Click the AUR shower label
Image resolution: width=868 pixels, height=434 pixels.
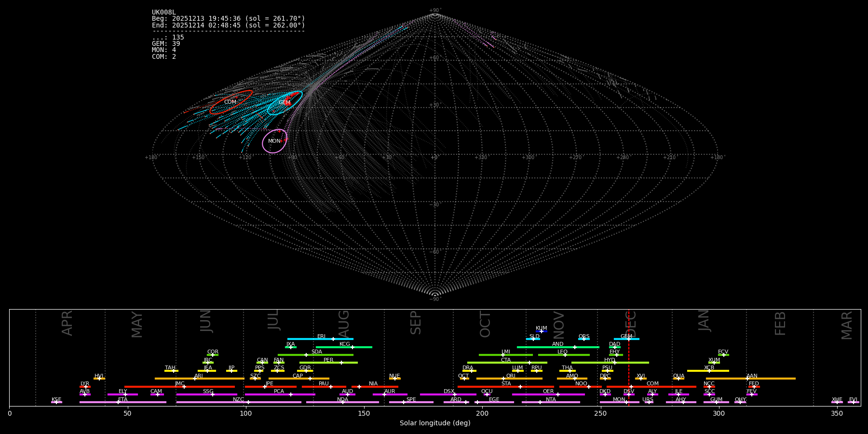[390, 392]
